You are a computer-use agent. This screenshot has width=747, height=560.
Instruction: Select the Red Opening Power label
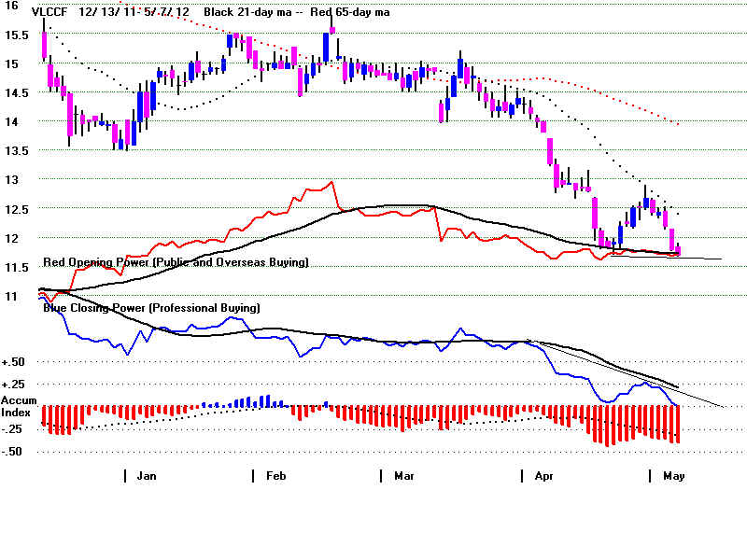176,263
